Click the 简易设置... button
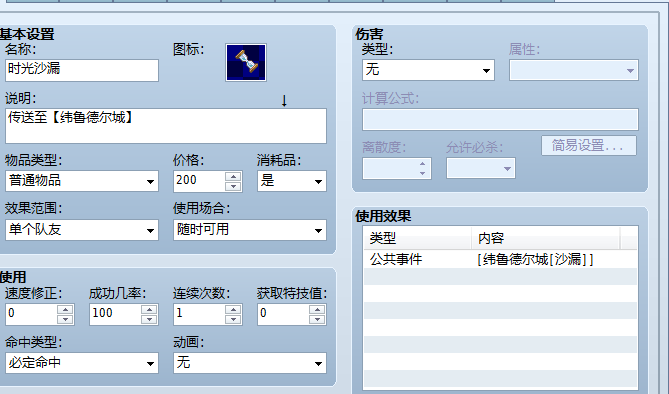 (x=589, y=146)
